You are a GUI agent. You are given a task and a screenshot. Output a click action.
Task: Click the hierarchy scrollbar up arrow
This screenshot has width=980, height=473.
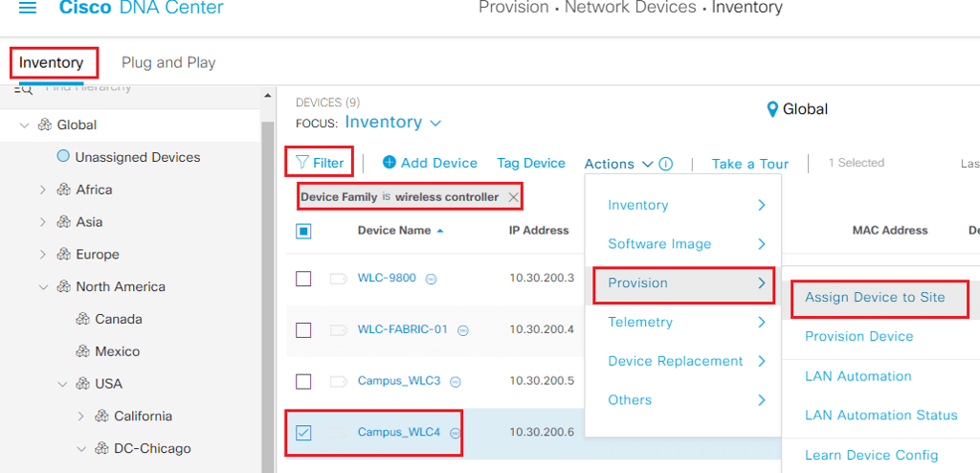(x=268, y=96)
